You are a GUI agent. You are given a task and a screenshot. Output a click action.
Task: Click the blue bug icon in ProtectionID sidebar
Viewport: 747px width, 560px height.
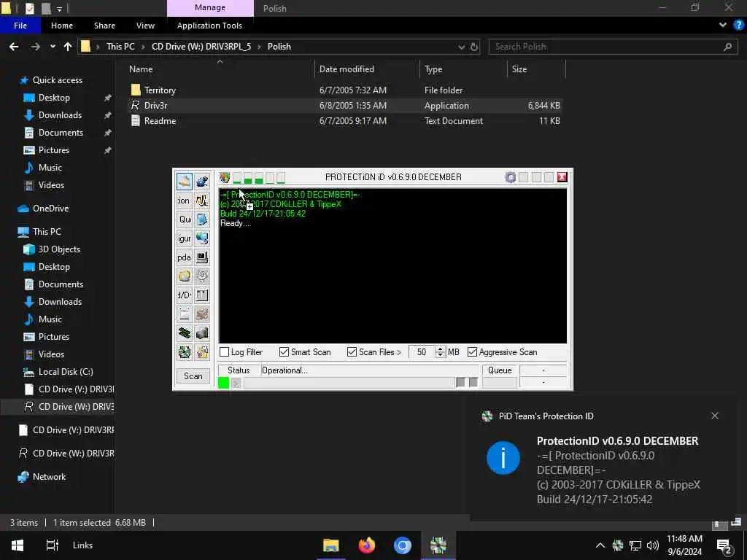202,182
